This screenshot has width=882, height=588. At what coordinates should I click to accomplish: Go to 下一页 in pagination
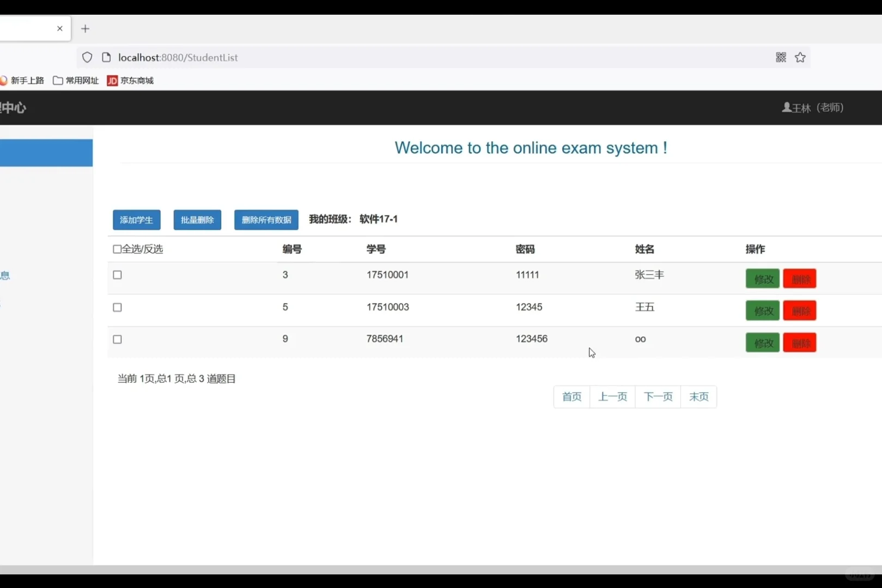658,397
